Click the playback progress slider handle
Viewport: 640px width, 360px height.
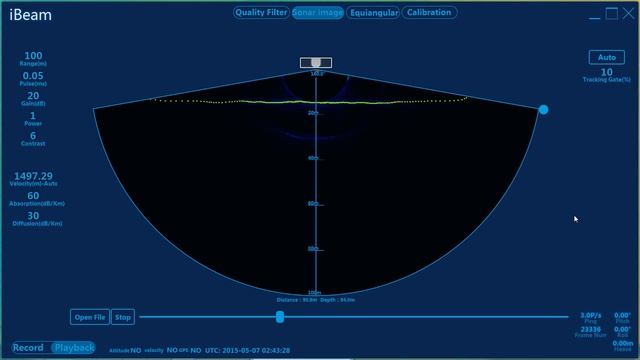click(280, 316)
